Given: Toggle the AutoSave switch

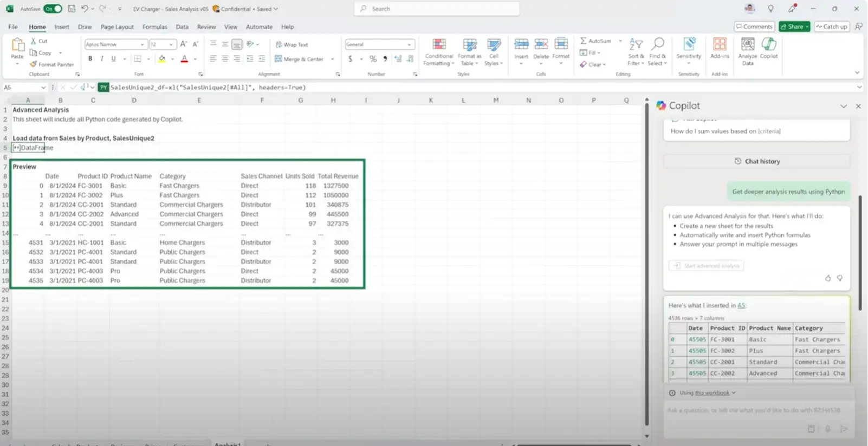Looking at the screenshot, I should 53,9.
